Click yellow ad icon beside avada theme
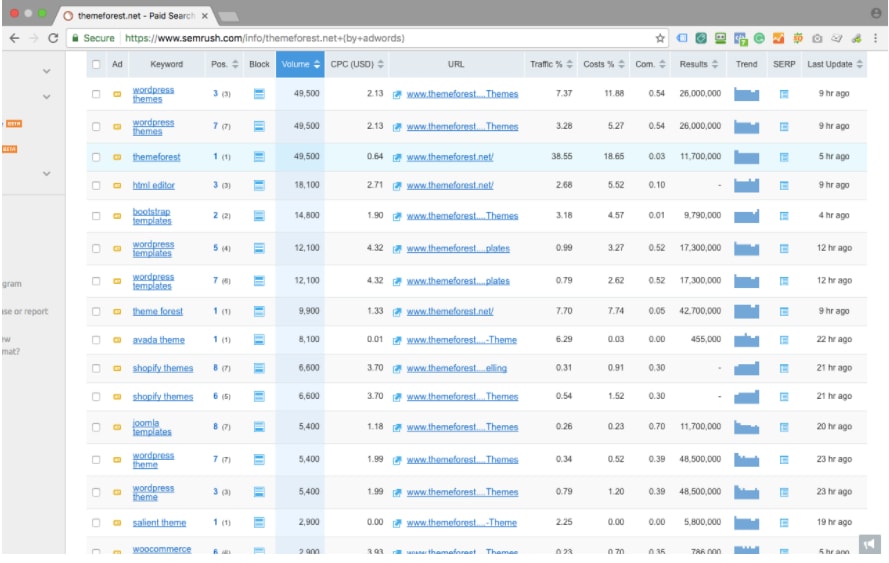 pyautogui.click(x=117, y=340)
